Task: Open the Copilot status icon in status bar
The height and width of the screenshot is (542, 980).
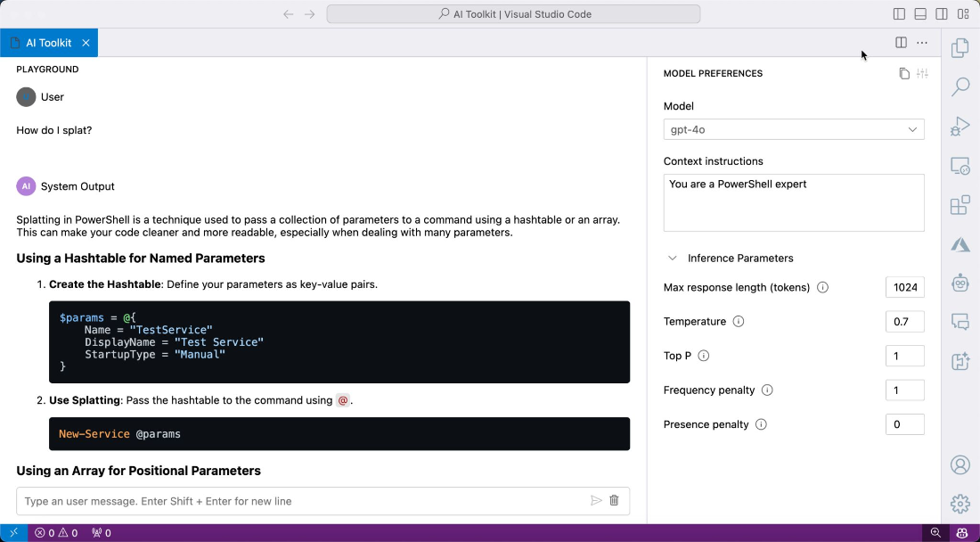Action: (962, 532)
